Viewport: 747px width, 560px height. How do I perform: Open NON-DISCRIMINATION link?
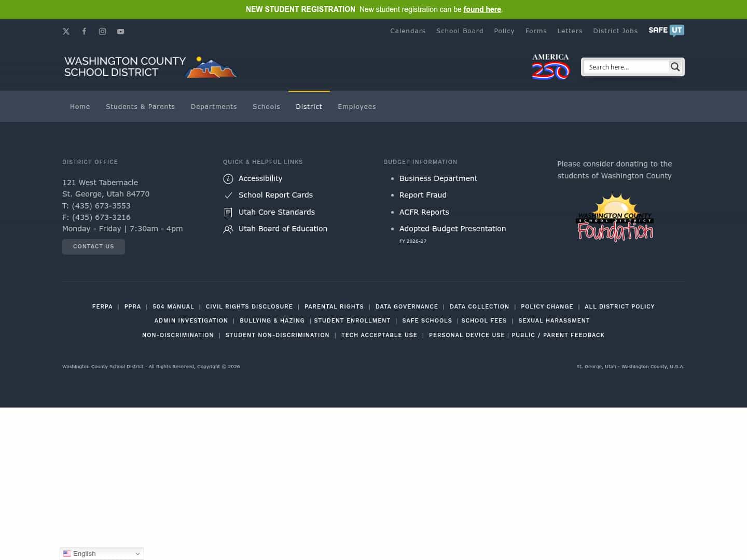[178, 335]
